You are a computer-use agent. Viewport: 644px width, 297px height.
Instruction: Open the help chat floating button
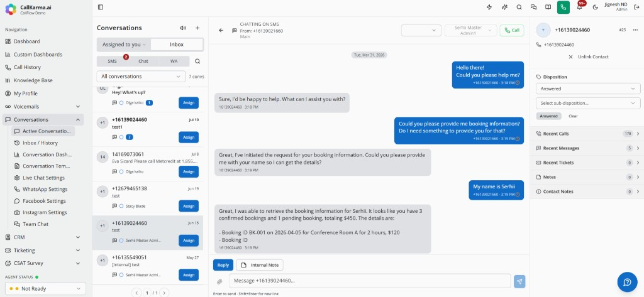(x=627, y=282)
